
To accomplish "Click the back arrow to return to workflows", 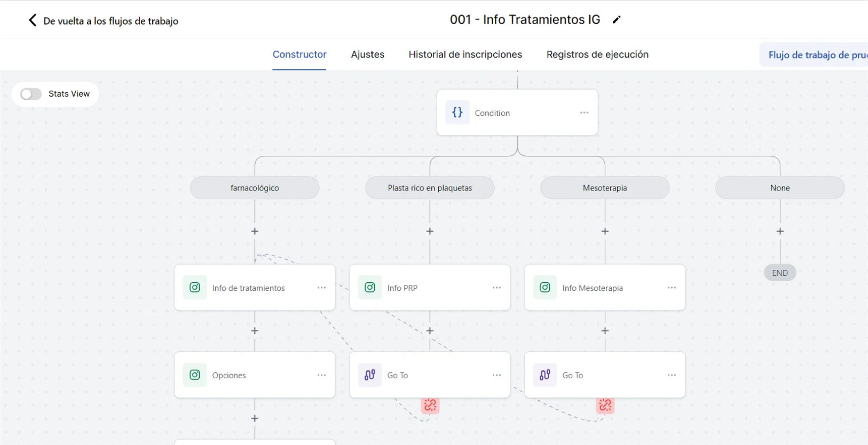I will [x=33, y=21].
